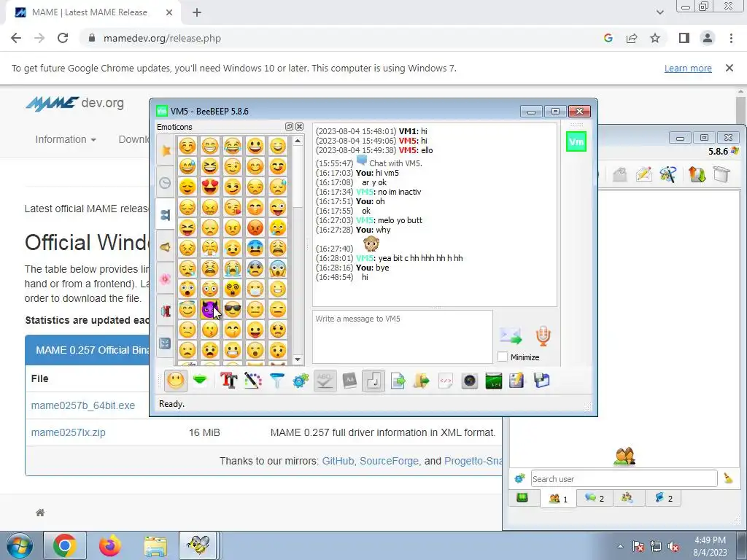Click the green gem icon in chat toolbar
Viewport: 747px width, 560px height.
[200, 380]
